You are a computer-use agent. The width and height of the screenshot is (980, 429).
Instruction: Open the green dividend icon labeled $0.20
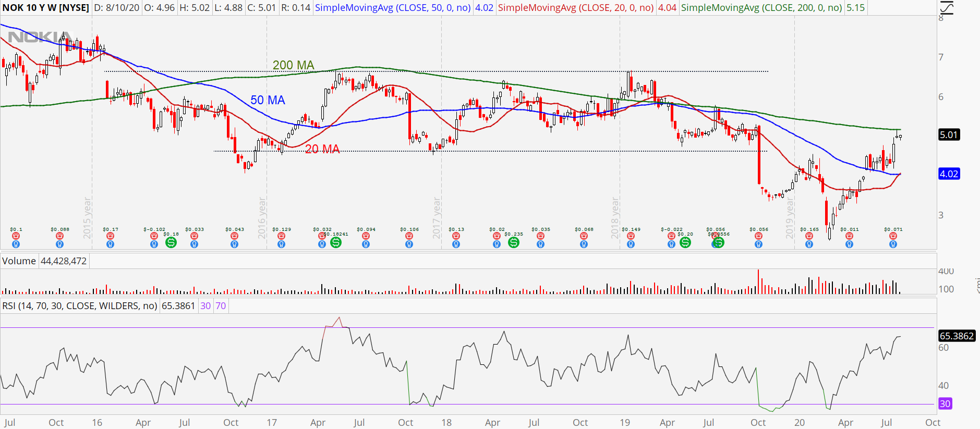click(x=685, y=242)
